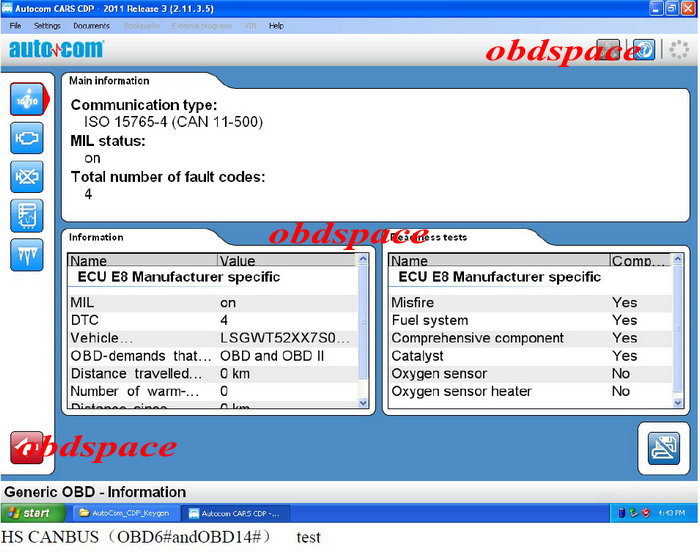Click the red shield tray icon

point(646,513)
